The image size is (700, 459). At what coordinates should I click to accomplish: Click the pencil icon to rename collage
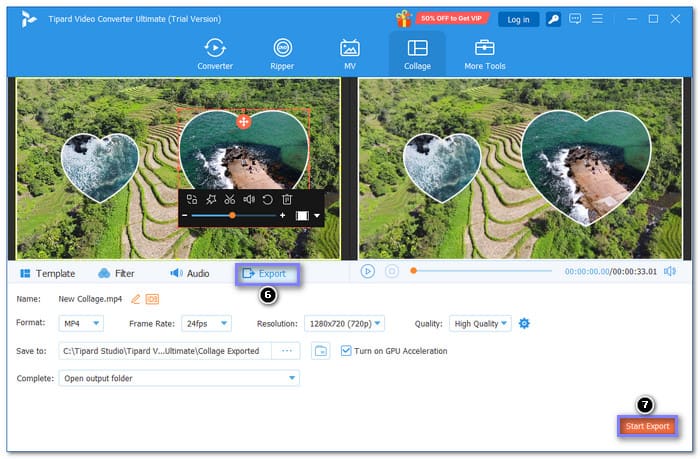136,299
